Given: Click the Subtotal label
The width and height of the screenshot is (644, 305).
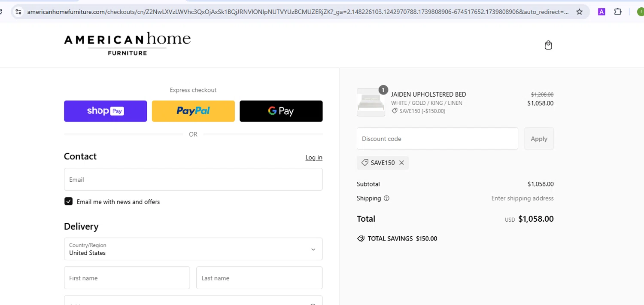Looking at the screenshot, I should pyautogui.click(x=368, y=184).
